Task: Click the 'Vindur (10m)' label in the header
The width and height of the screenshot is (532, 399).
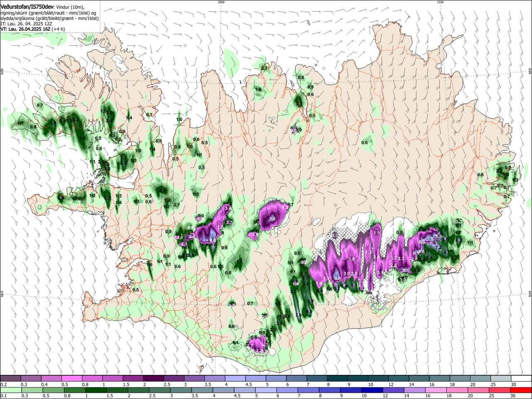Action: (x=70, y=7)
